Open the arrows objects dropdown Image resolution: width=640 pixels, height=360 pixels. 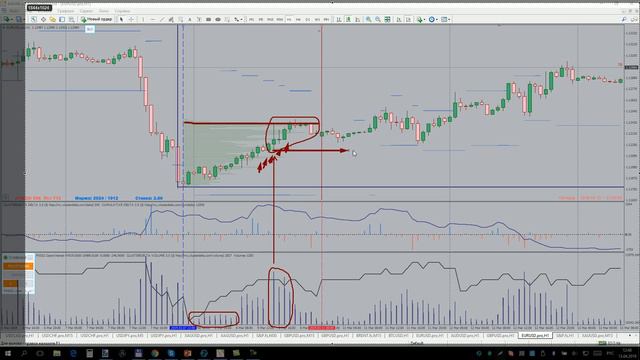point(238,19)
